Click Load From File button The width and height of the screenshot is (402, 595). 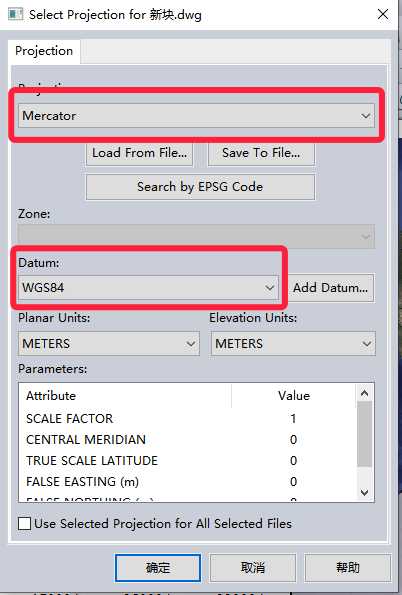click(139, 153)
